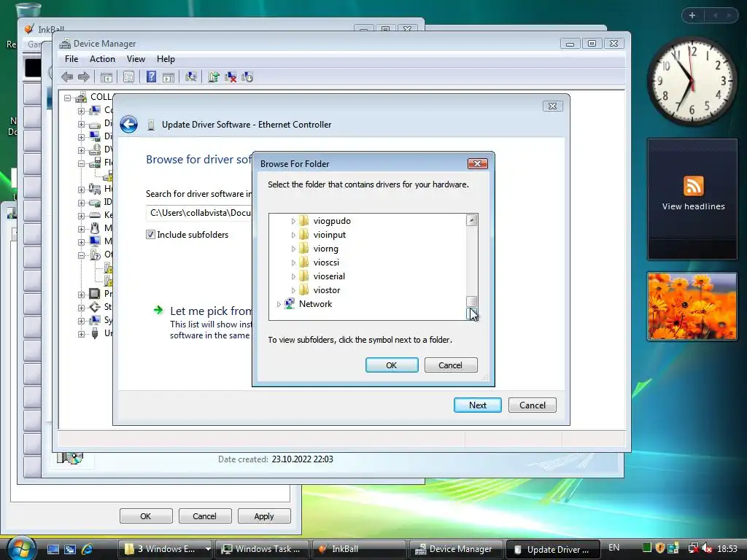Switch to the Device Manager taskbar button
Image resolution: width=747 pixels, height=560 pixels.
(455, 549)
